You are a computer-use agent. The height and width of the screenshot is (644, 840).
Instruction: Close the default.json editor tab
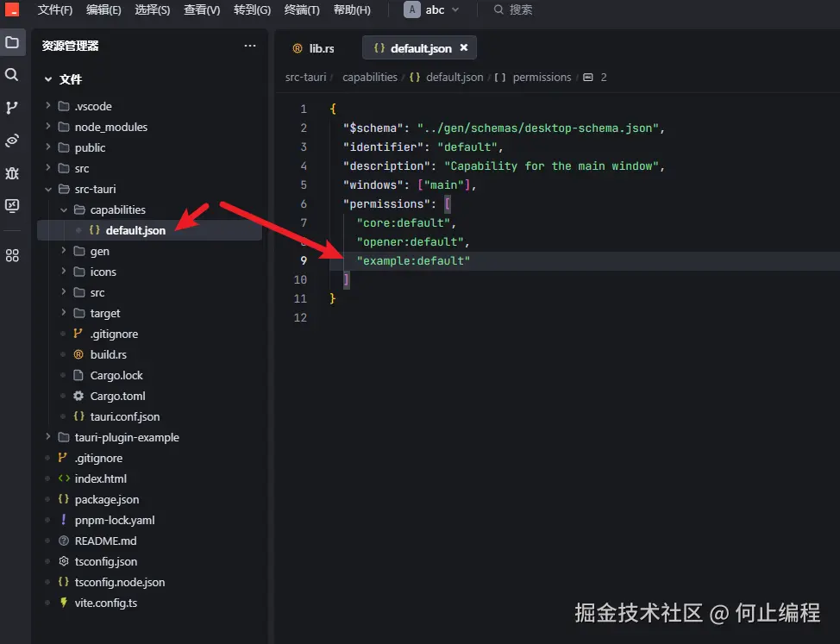point(464,47)
